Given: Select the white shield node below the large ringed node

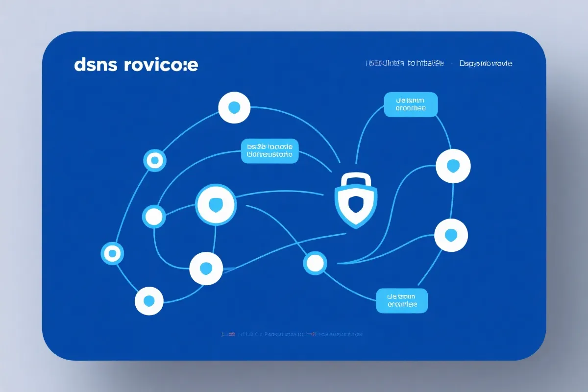Looking at the screenshot, I should 206,268.
